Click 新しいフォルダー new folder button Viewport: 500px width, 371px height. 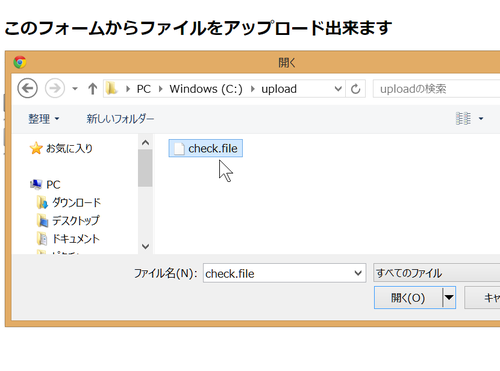(120, 119)
